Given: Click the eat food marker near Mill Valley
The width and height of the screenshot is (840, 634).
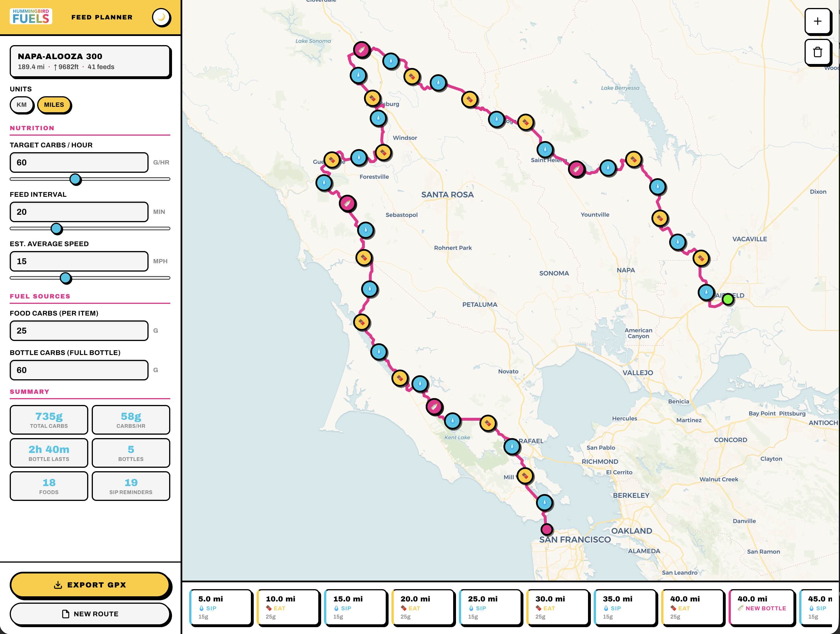Looking at the screenshot, I should pos(525,476).
